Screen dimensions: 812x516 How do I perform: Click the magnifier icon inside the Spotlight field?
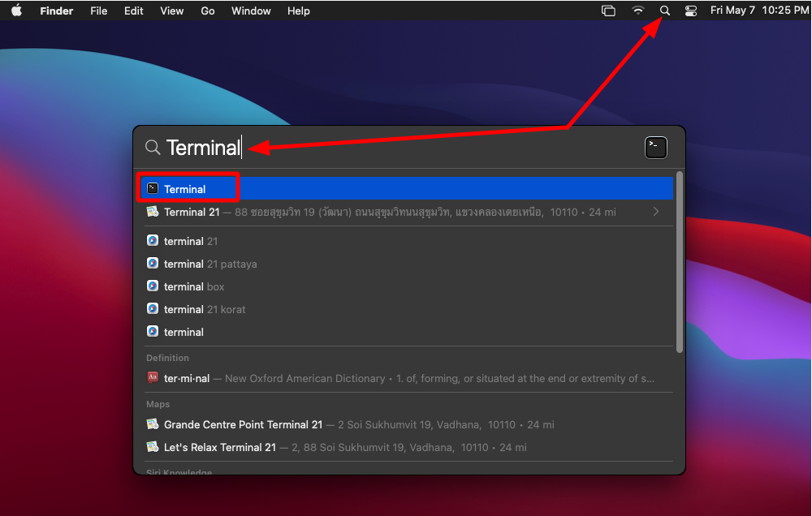click(153, 148)
